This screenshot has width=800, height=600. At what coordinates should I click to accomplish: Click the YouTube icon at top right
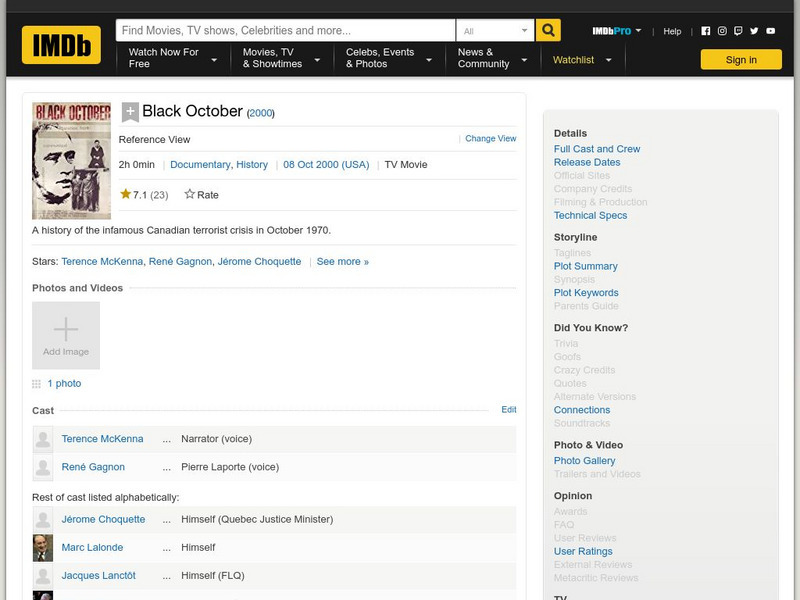tap(771, 30)
